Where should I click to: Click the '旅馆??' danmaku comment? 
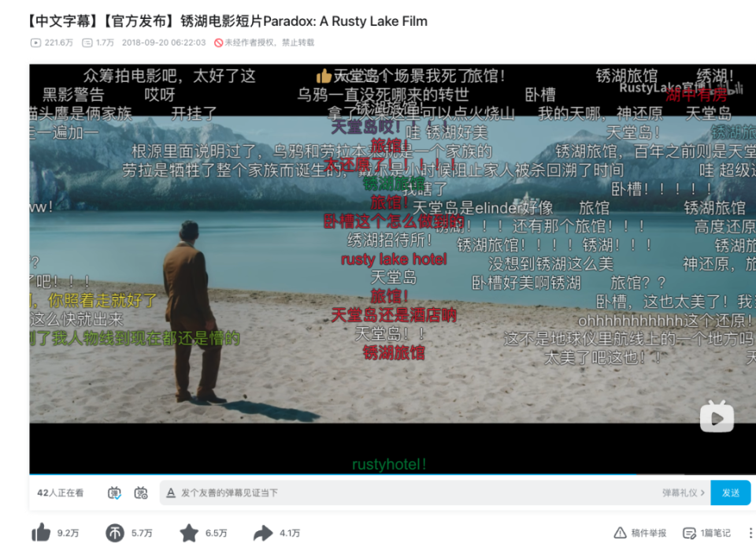(x=639, y=282)
